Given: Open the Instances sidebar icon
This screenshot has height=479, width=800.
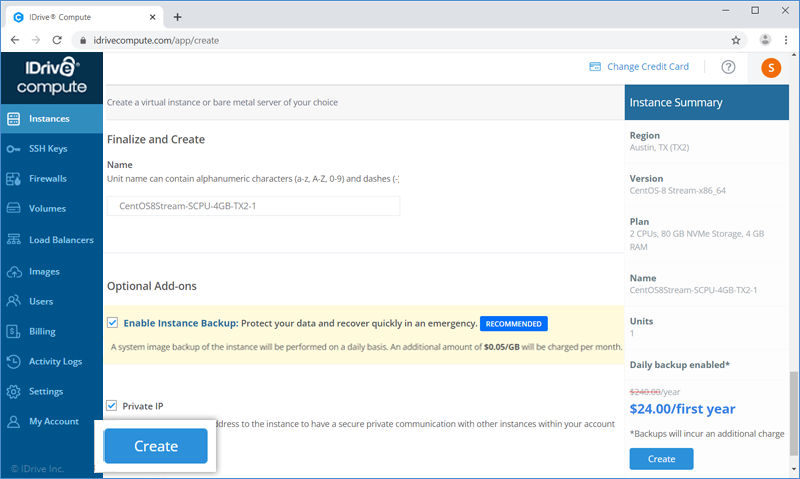Looking at the screenshot, I should (x=13, y=119).
